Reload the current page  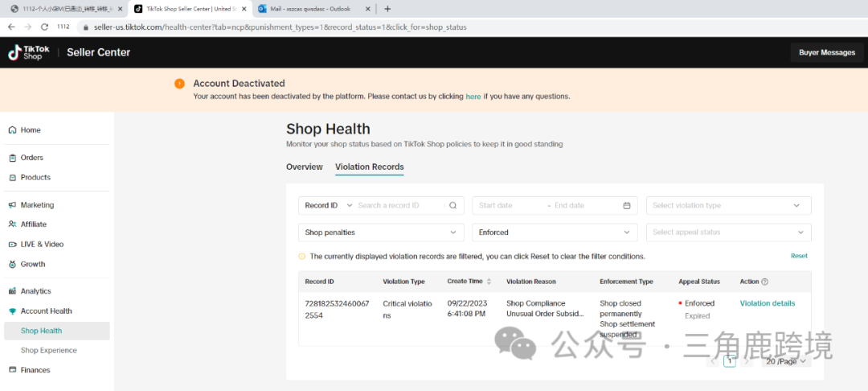tap(45, 27)
